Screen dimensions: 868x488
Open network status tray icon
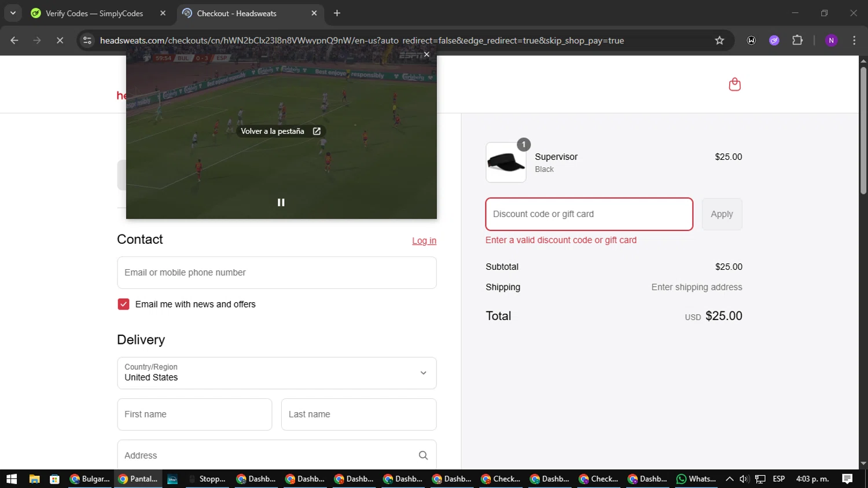click(760, 479)
